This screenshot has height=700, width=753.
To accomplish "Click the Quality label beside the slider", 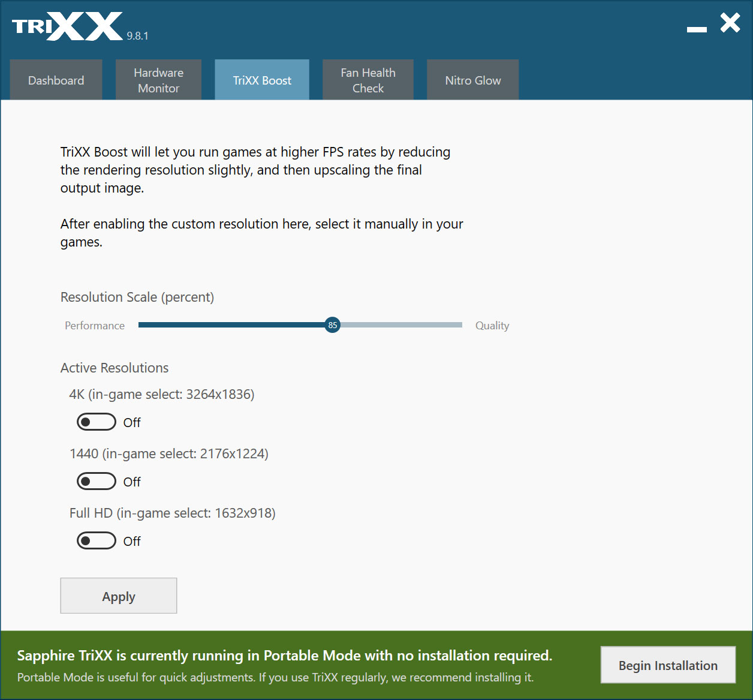I will 492,326.
